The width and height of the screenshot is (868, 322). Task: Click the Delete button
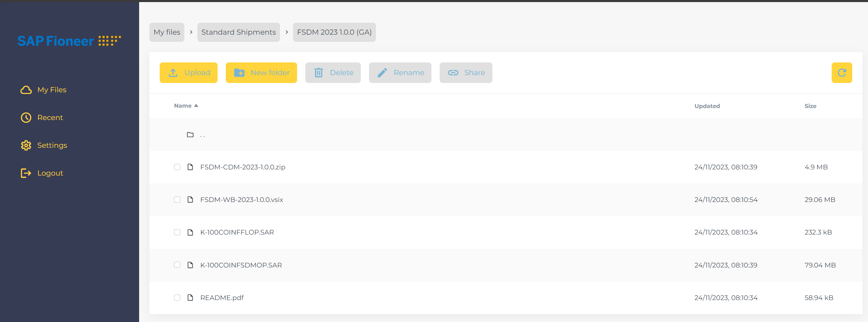pos(333,73)
